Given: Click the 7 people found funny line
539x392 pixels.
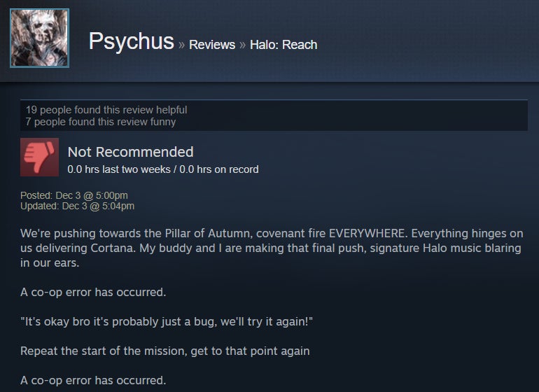Looking at the screenshot, I should (x=100, y=122).
